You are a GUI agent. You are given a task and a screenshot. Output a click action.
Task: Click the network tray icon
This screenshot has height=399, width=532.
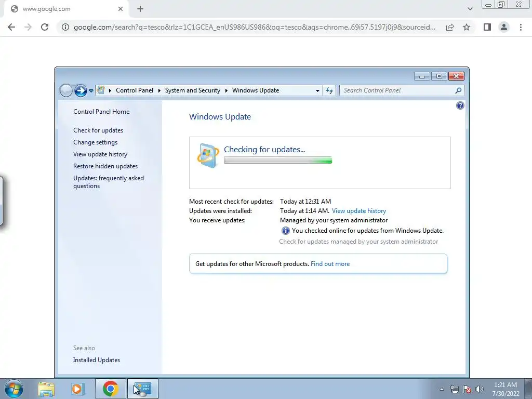454,389
